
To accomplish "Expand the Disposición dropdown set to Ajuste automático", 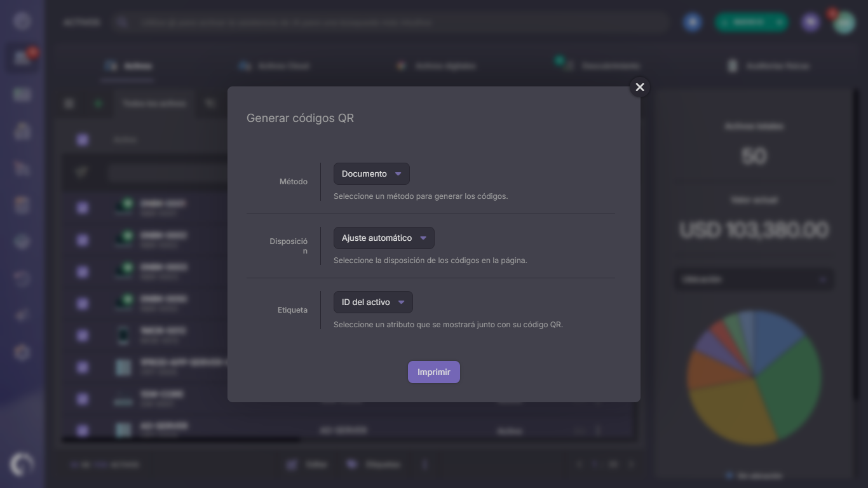I will click(x=384, y=238).
